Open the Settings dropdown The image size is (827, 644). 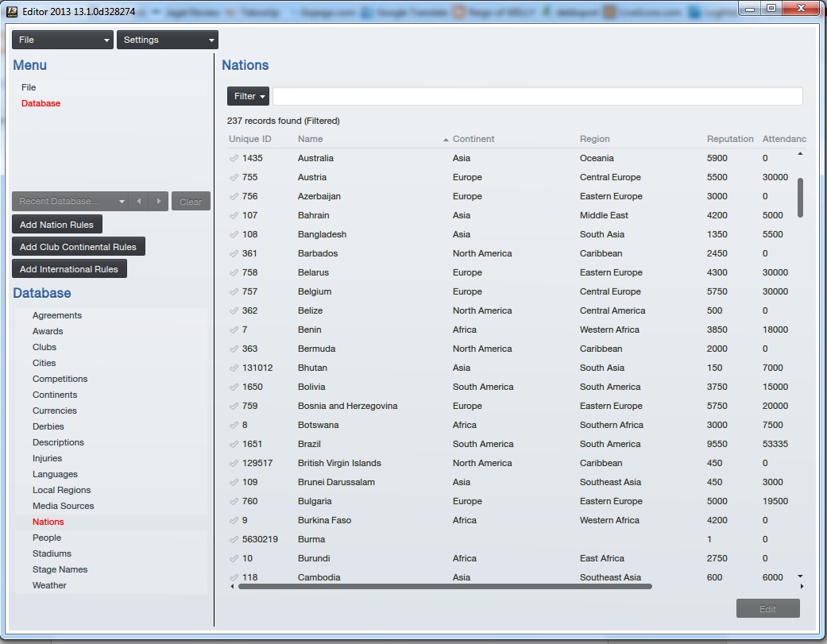(167, 39)
